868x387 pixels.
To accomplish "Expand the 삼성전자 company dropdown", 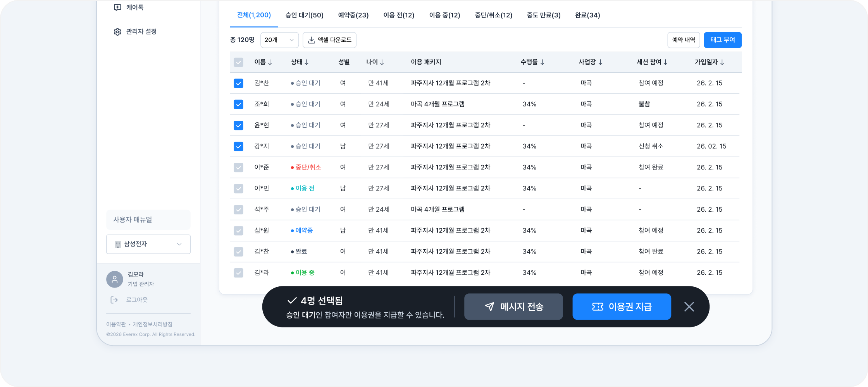I will coord(148,244).
